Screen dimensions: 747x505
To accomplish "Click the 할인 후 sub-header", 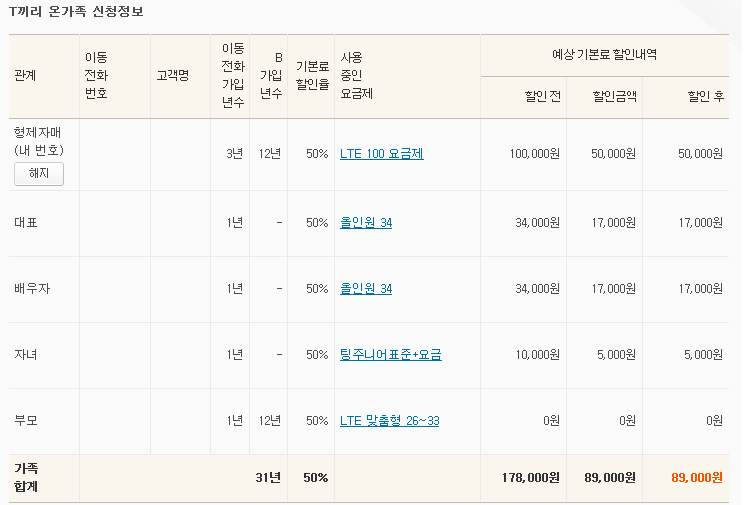I will click(706, 97).
